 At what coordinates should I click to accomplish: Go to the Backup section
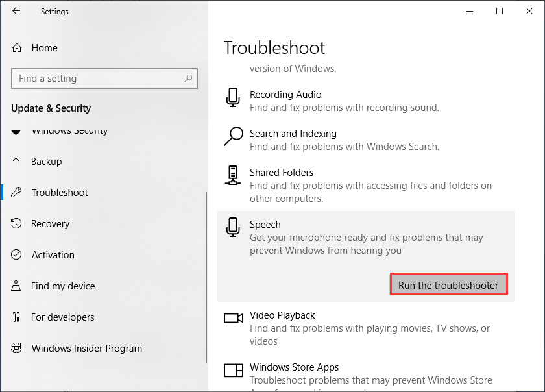[47, 162]
